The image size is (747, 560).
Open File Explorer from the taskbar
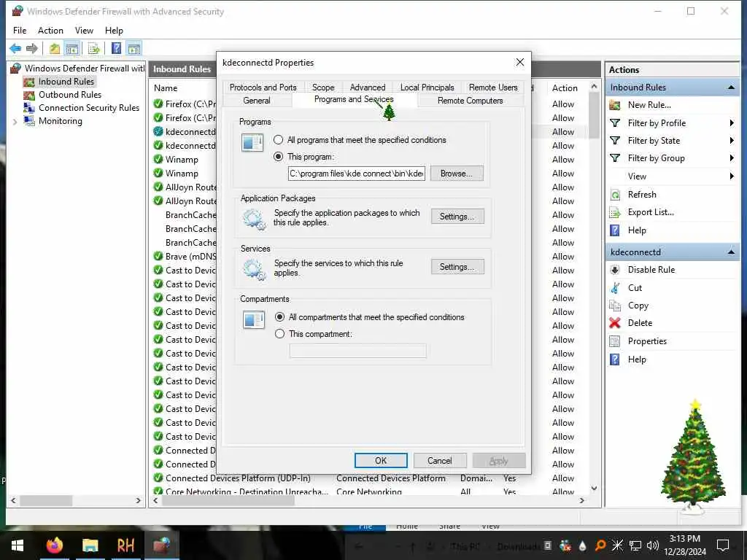(x=90, y=545)
